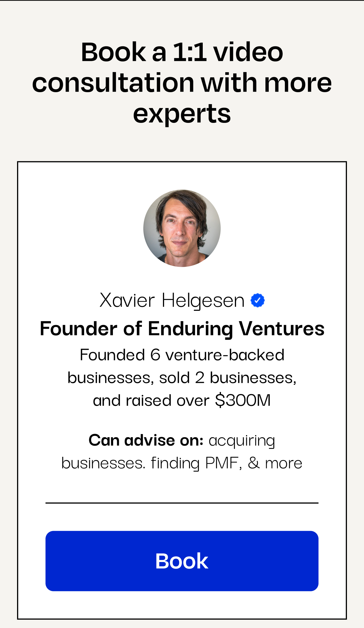364x628 pixels.
Task: Click the white 'Book' label text
Action: coord(182,561)
